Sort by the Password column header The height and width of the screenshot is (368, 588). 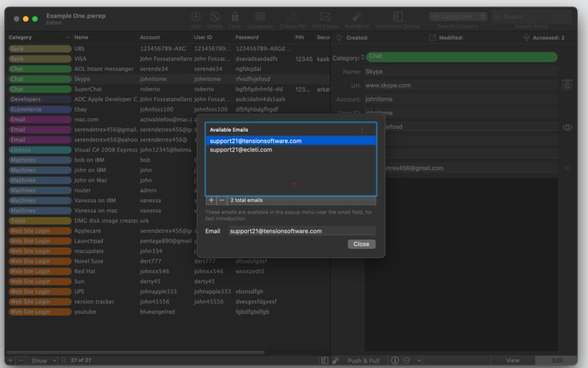[x=263, y=37]
